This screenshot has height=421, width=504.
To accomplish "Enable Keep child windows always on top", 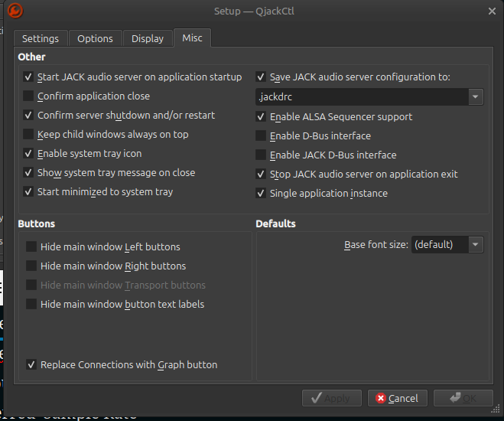I will pos(28,134).
